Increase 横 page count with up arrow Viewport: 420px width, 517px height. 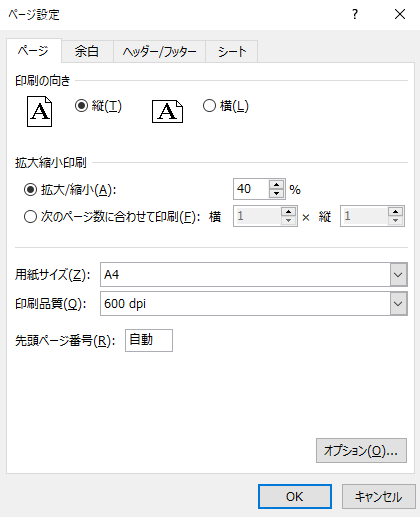coord(289,212)
